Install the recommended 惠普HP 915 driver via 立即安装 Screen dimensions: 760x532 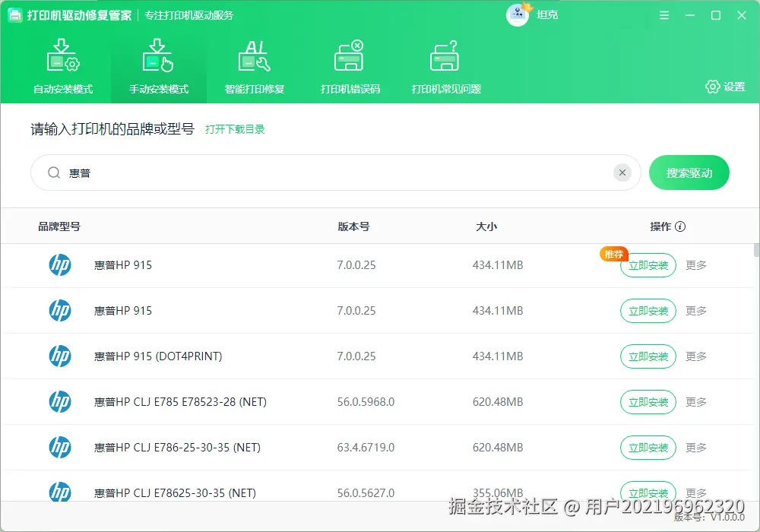tap(648, 265)
